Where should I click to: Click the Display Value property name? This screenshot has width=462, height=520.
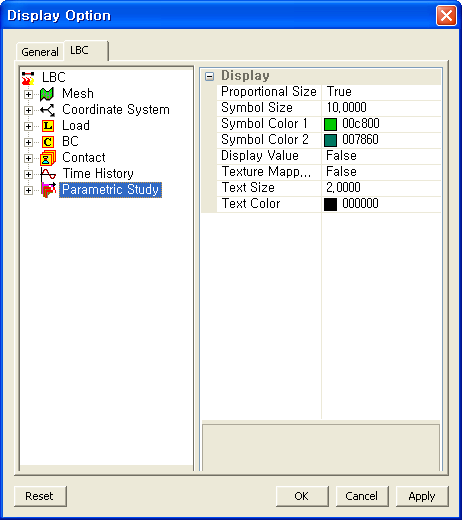point(260,156)
